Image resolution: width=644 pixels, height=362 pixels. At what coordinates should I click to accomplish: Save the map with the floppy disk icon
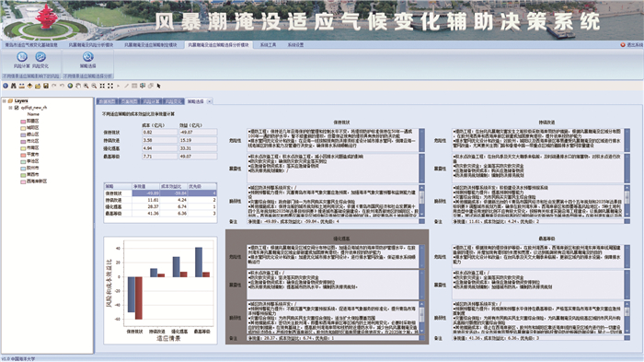click(46, 86)
